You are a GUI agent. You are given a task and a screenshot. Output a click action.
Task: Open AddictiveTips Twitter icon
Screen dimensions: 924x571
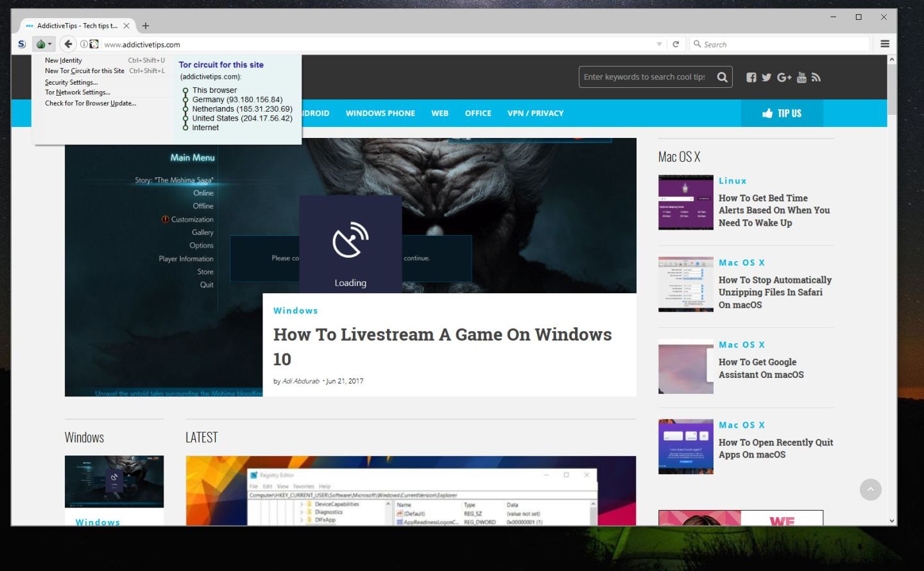[767, 78]
